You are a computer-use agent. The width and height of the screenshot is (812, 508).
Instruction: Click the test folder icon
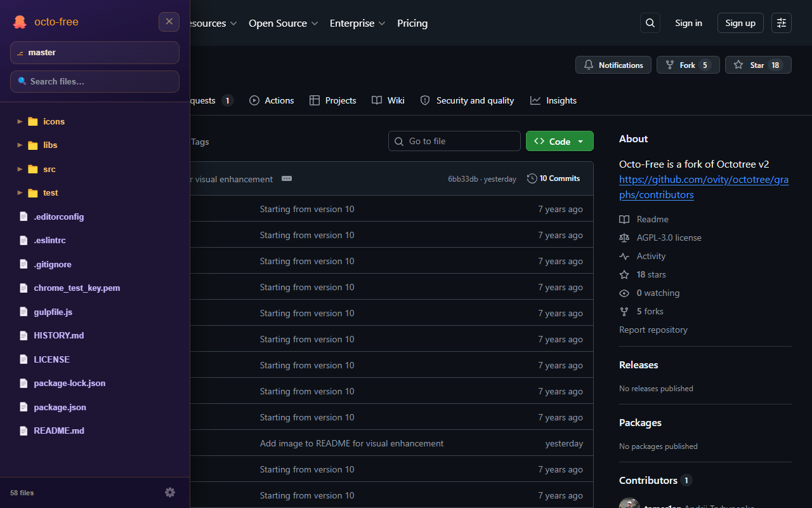(33, 193)
